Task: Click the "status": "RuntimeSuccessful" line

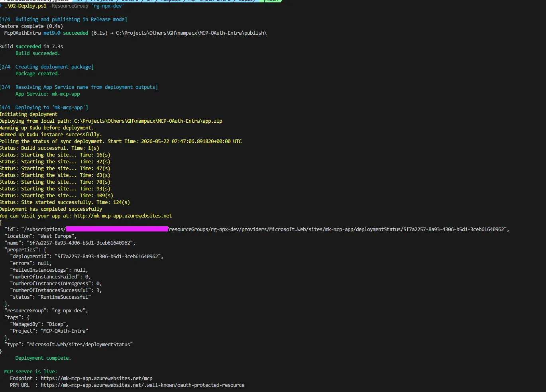Action: coord(50,297)
